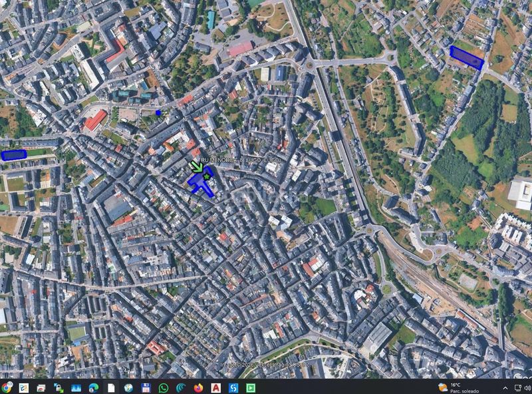532x394 pixels.
Task: Click the small blue dot marker on map
Action: tap(158, 112)
